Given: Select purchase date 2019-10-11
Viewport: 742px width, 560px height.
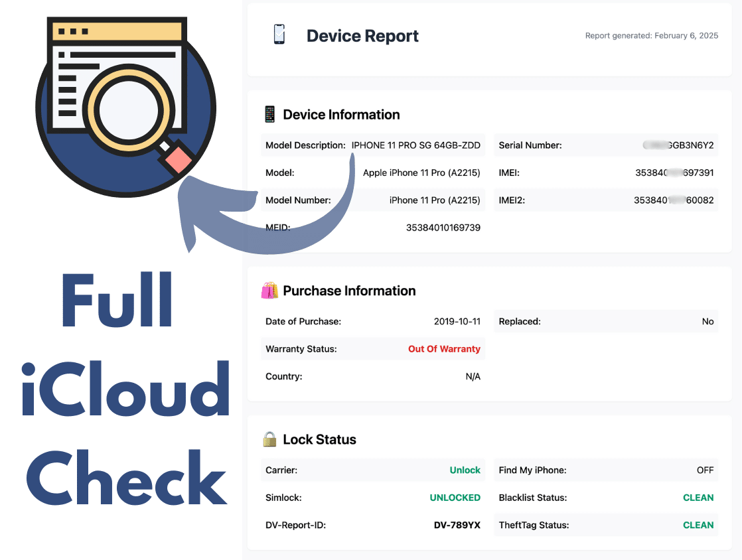Looking at the screenshot, I should [457, 321].
